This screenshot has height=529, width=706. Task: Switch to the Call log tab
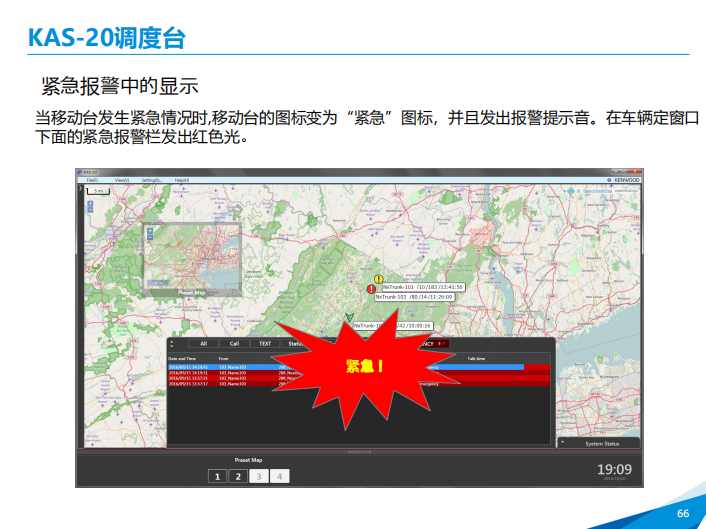point(234,343)
